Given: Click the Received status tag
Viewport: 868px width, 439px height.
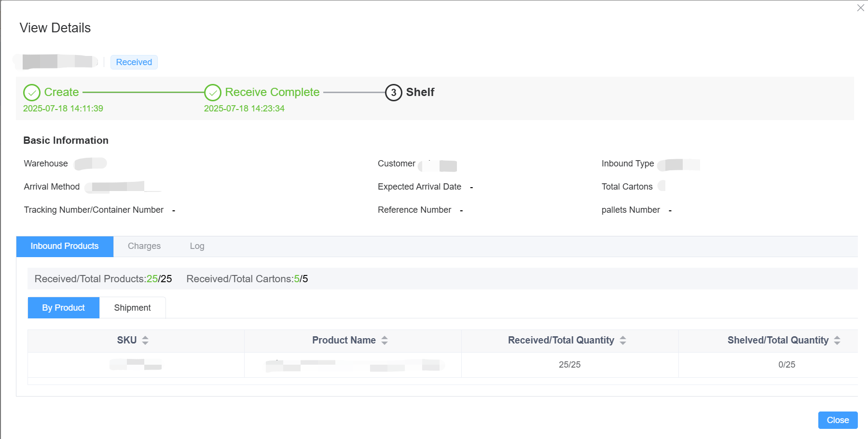Looking at the screenshot, I should point(134,62).
